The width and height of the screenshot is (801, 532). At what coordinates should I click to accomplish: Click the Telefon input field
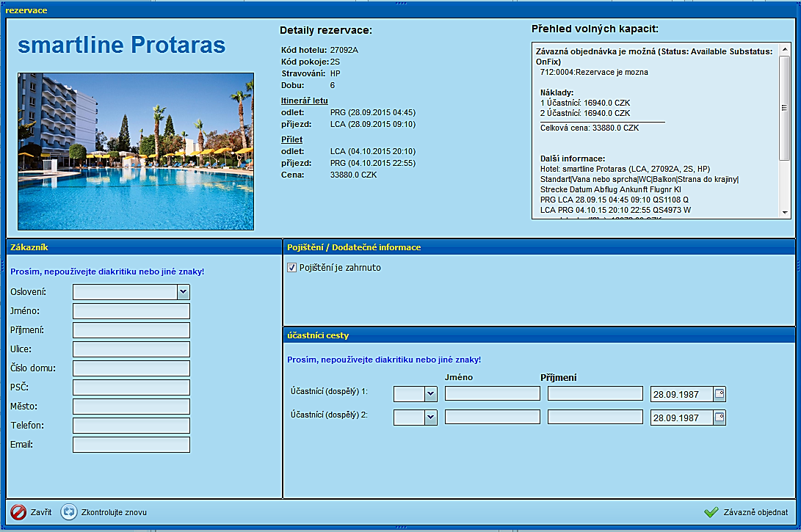[x=131, y=426]
